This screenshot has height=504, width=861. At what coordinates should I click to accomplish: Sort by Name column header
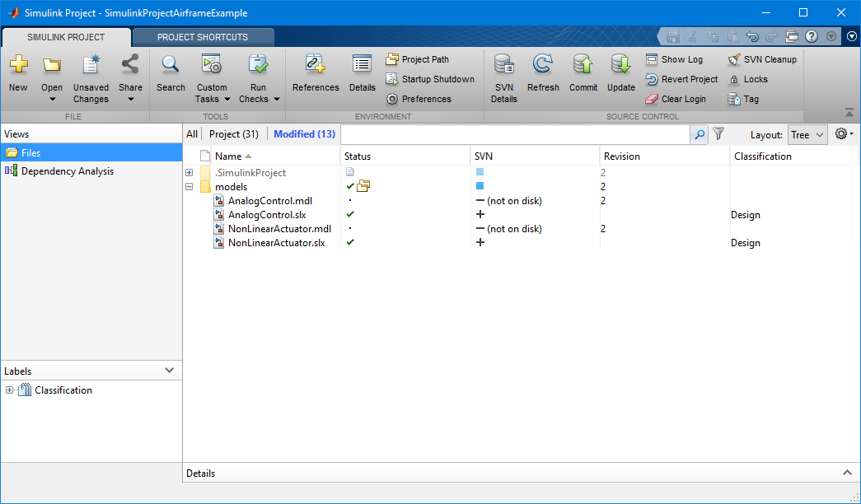coord(275,156)
